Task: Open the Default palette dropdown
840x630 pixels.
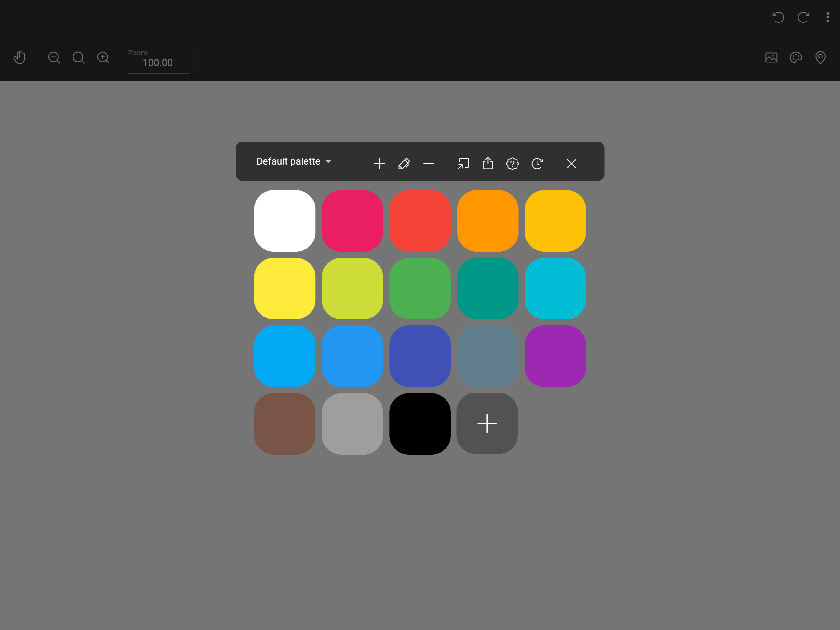Action: pos(296,161)
